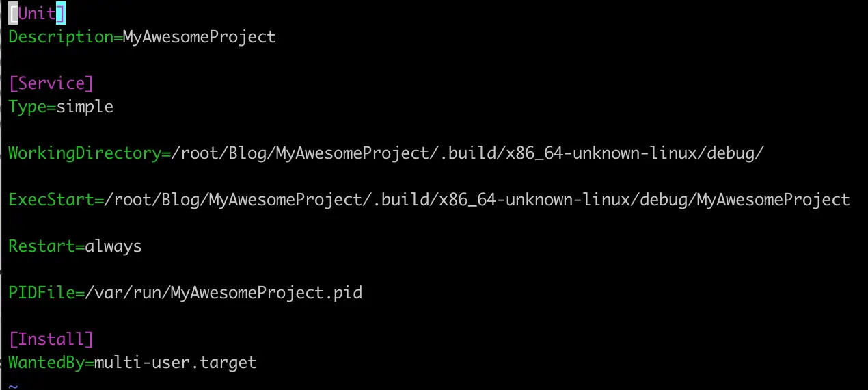Viewport: 868px width, 390px height.
Task: Click the MyAwesomeProject description value
Action: tap(200, 37)
